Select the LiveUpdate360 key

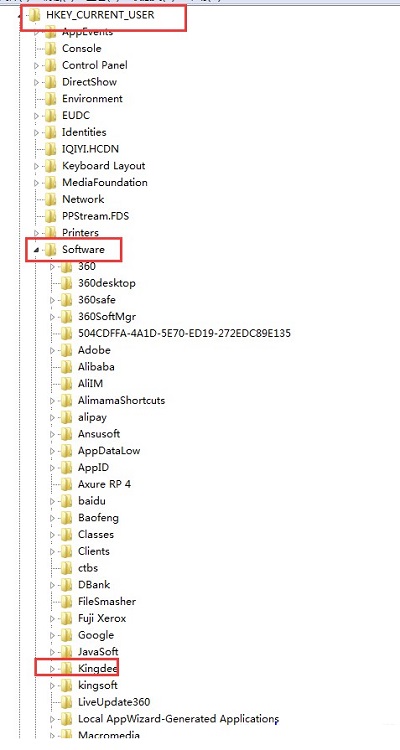pyautogui.click(x=114, y=702)
